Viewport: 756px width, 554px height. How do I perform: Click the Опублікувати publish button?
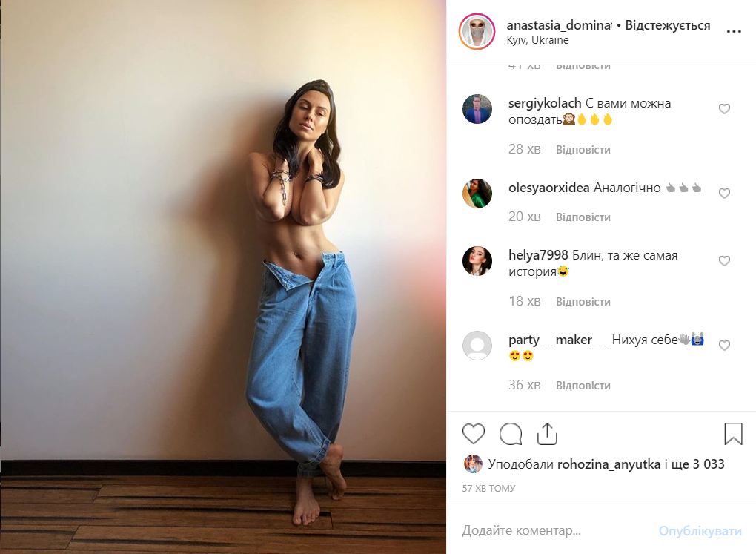pos(700,531)
